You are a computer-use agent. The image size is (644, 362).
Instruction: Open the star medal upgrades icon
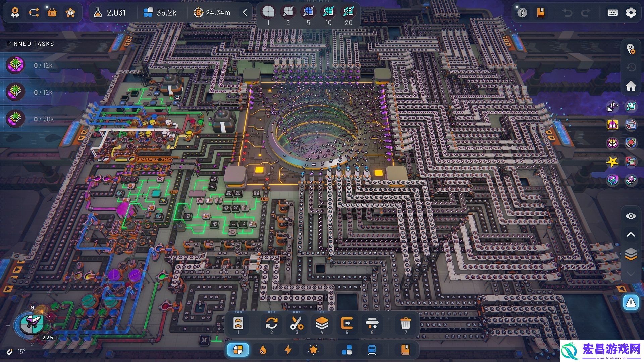click(70, 13)
